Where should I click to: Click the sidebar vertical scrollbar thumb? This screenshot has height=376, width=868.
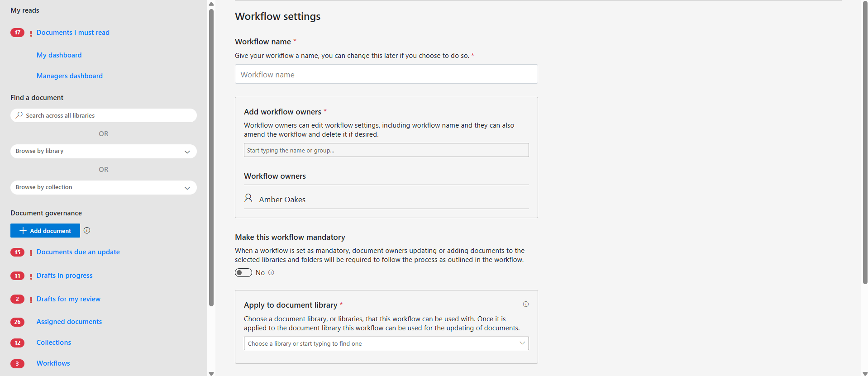(x=211, y=158)
